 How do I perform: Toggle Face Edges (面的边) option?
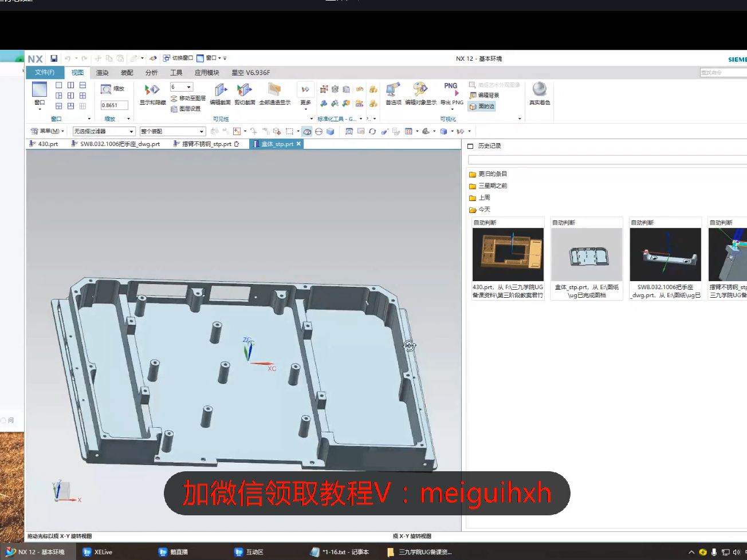pyautogui.click(x=482, y=107)
